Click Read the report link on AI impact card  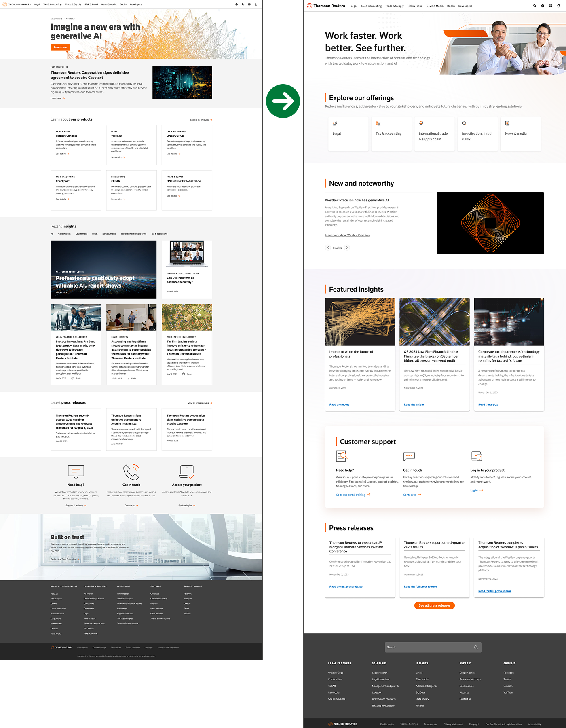point(339,404)
